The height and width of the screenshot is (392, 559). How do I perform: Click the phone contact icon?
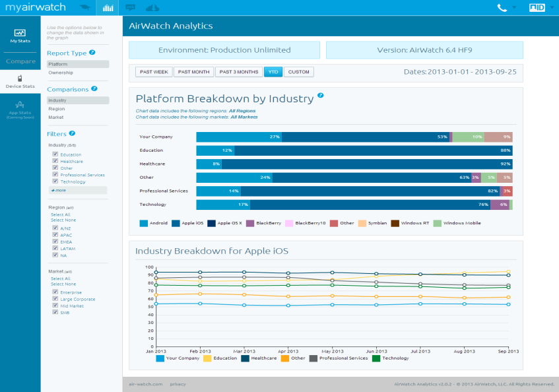[502, 7]
